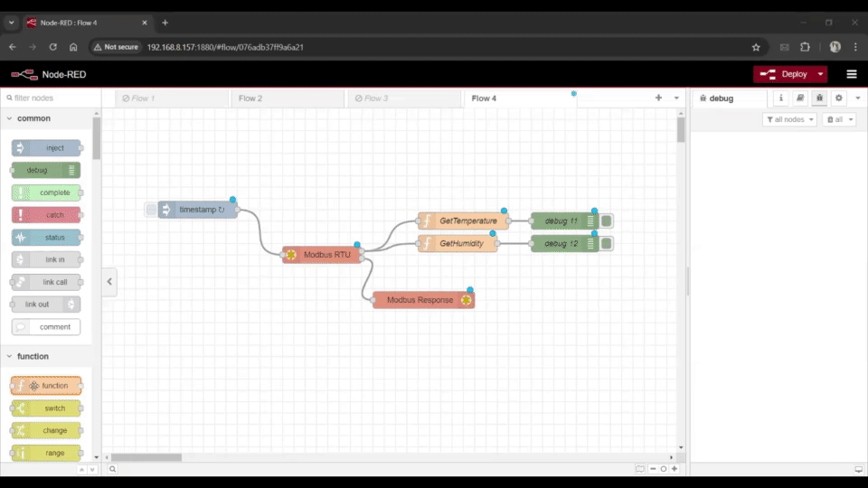868x488 pixels.
Task: Select the status node in palette
Action: point(46,238)
